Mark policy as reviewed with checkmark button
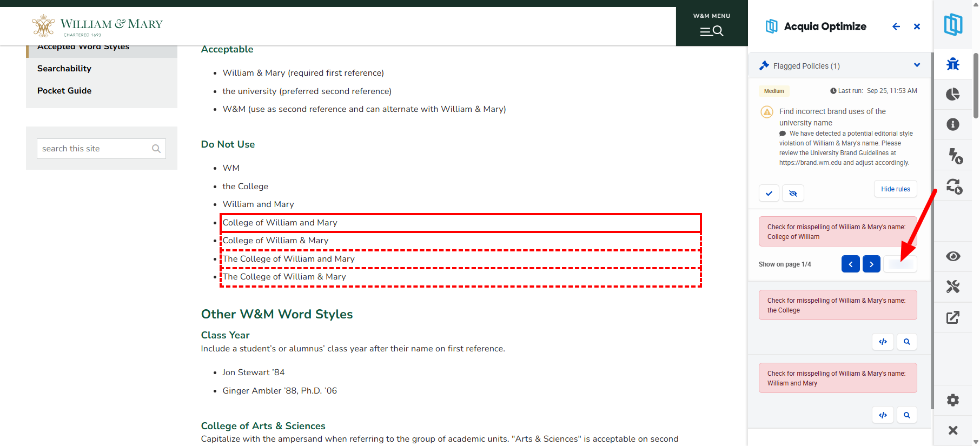Image resolution: width=980 pixels, height=446 pixels. tap(769, 193)
